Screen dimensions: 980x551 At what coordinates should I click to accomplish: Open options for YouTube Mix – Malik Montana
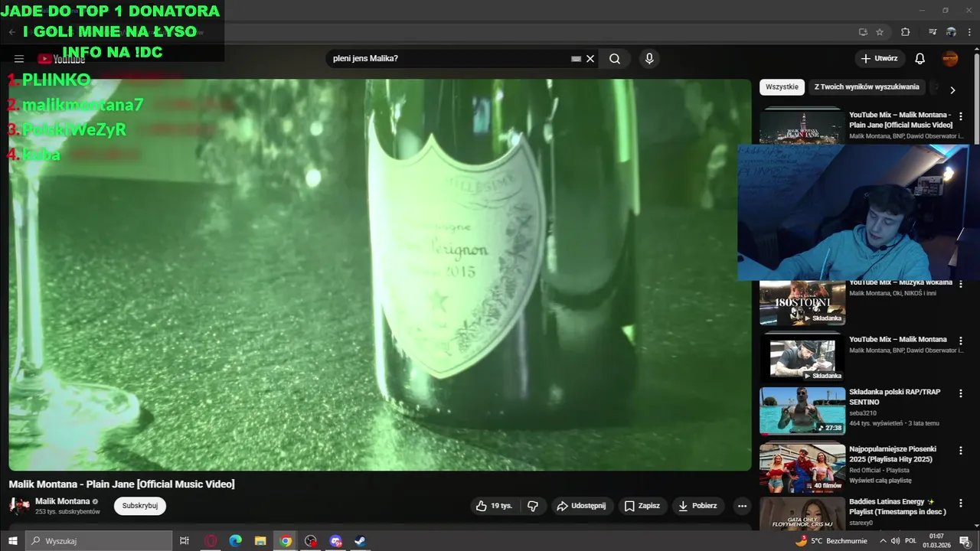click(x=961, y=341)
